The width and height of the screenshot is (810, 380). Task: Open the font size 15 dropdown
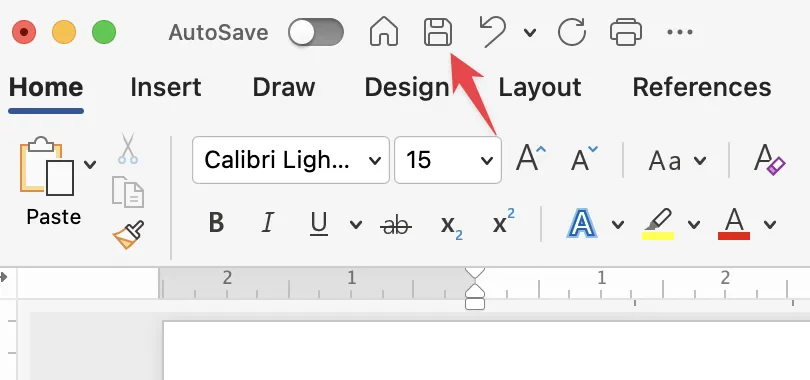pos(448,160)
